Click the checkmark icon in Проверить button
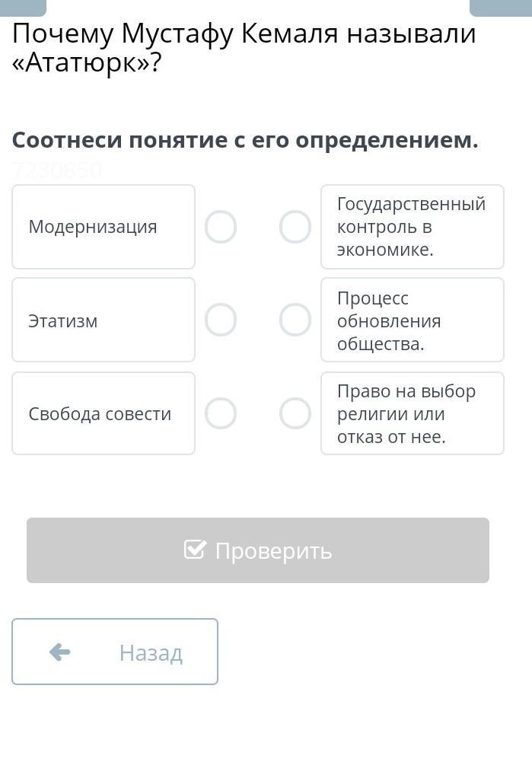Image resolution: width=532 pixels, height=765 pixels. (x=195, y=550)
